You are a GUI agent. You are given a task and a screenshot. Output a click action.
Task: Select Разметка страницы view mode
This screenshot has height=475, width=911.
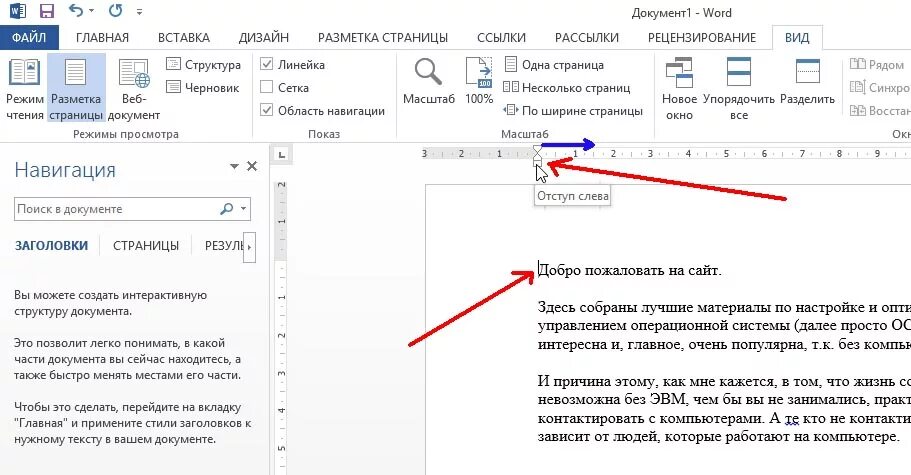click(x=76, y=89)
